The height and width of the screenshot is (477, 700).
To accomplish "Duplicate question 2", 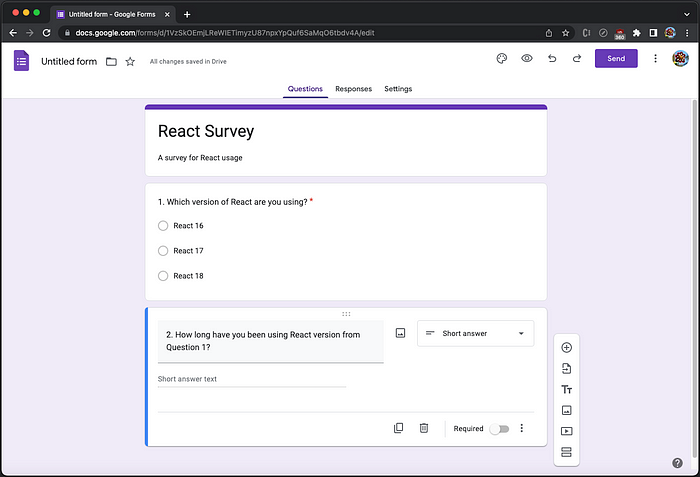I will pyautogui.click(x=399, y=428).
